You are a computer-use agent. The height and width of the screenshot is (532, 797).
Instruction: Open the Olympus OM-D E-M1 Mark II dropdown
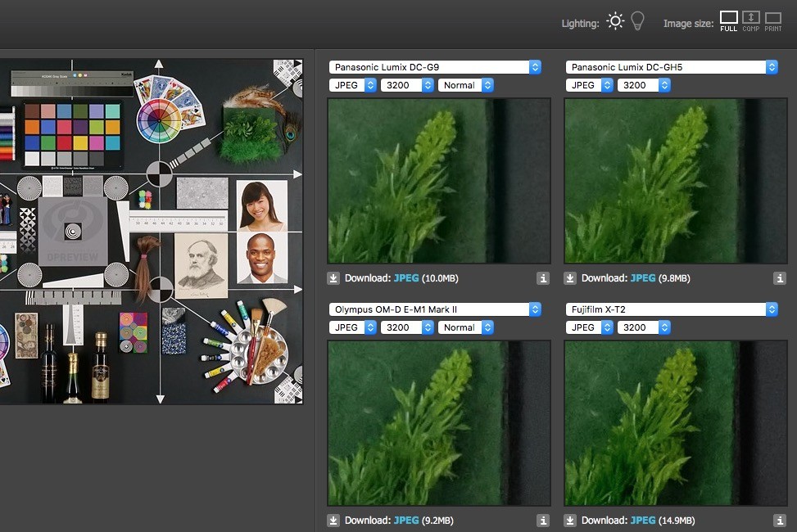pos(435,309)
